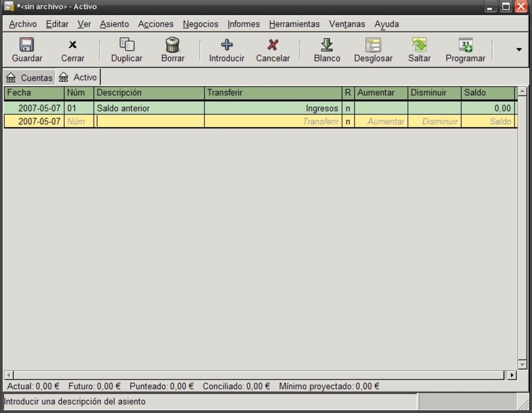Click the Desglosar split icon
532x413 pixels.
pos(373,45)
